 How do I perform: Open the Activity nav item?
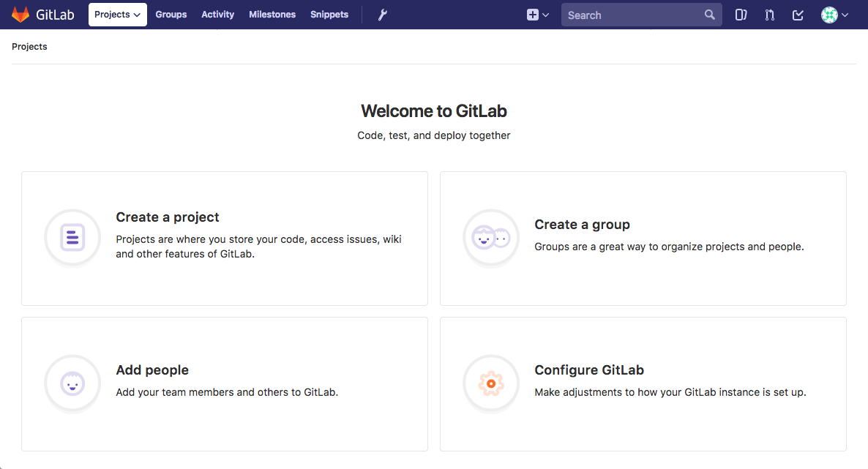click(218, 15)
